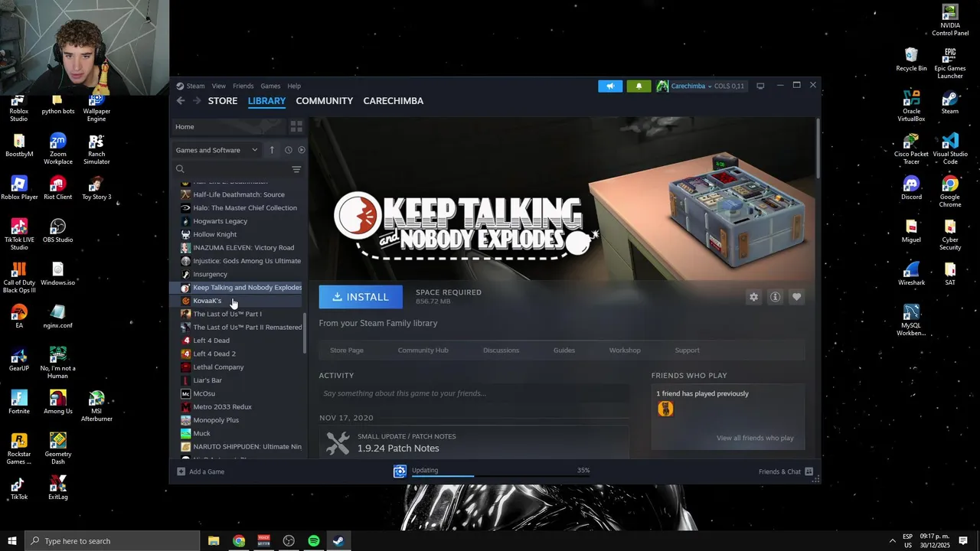Open the Community Hub link
This screenshot has height=551, width=980.
[x=423, y=350]
